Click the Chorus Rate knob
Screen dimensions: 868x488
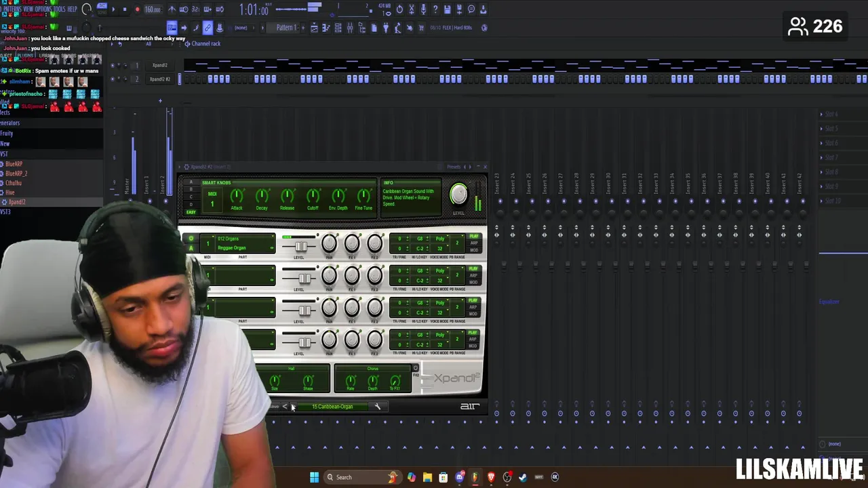point(351,380)
